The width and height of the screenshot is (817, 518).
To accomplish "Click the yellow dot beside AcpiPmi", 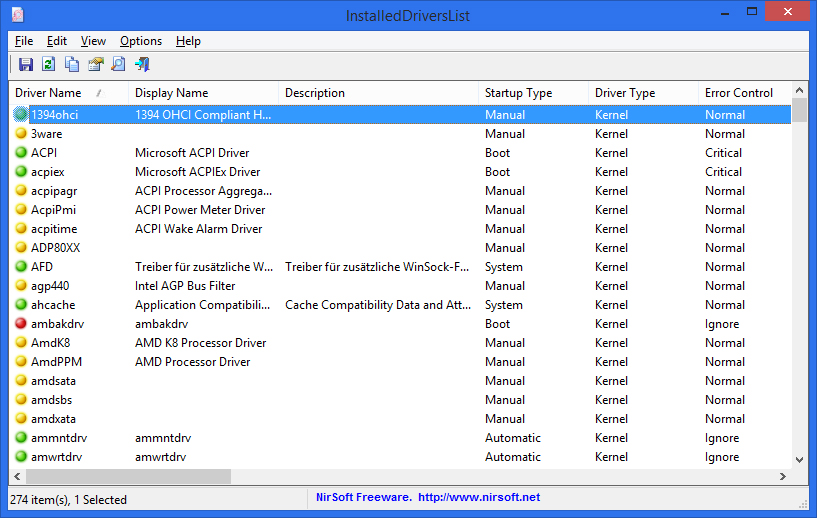I will 21,209.
